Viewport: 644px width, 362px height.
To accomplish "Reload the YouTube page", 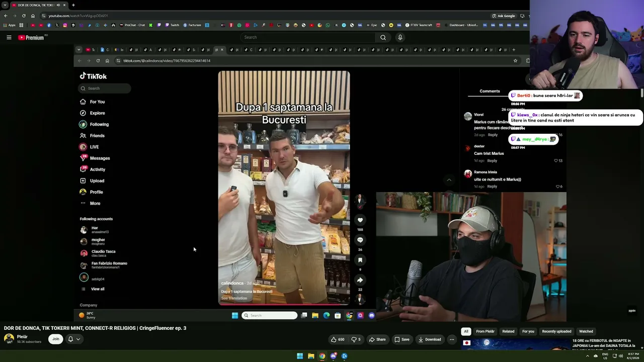I will [24, 16].
